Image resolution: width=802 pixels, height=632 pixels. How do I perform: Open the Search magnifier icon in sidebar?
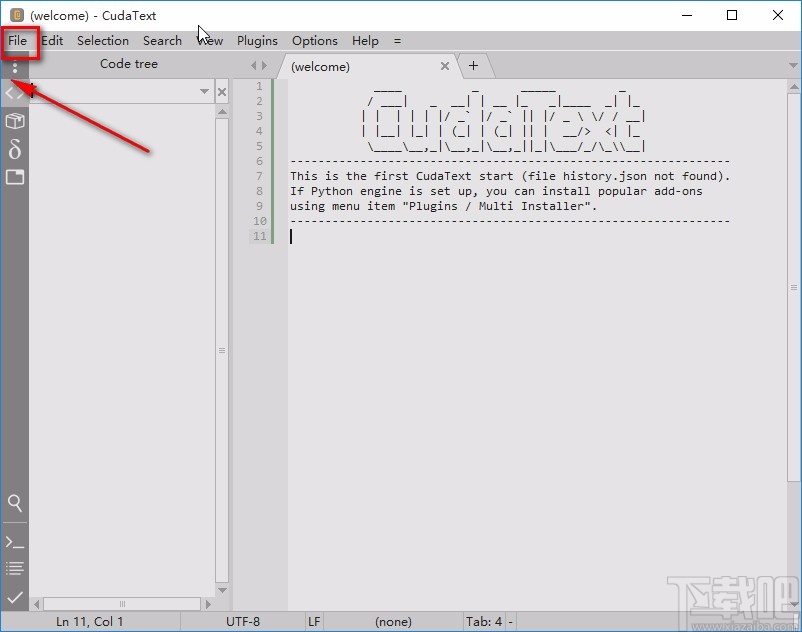15,503
